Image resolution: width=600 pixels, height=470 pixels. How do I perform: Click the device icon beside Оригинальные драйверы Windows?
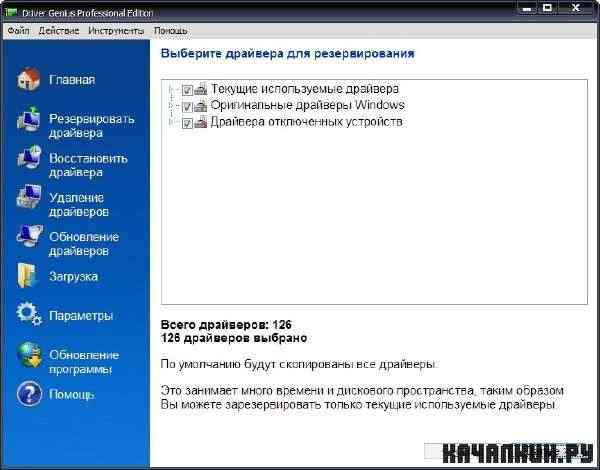click(x=201, y=106)
